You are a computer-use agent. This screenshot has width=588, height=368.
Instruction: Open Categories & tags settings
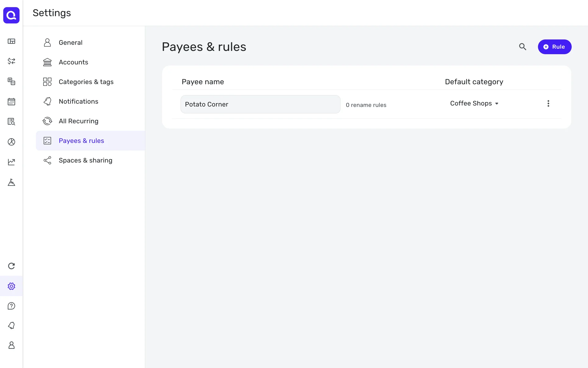click(86, 82)
